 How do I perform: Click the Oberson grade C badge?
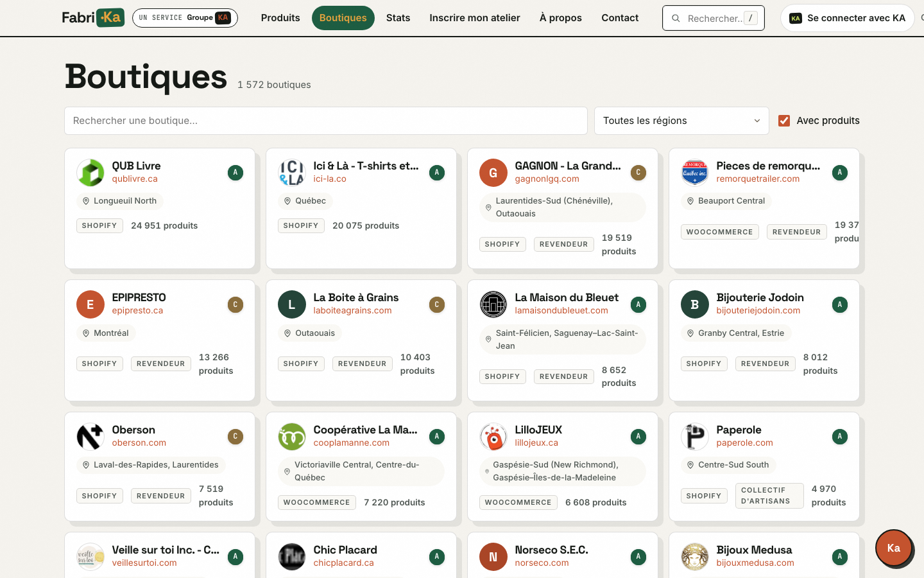(x=235, y=437)
